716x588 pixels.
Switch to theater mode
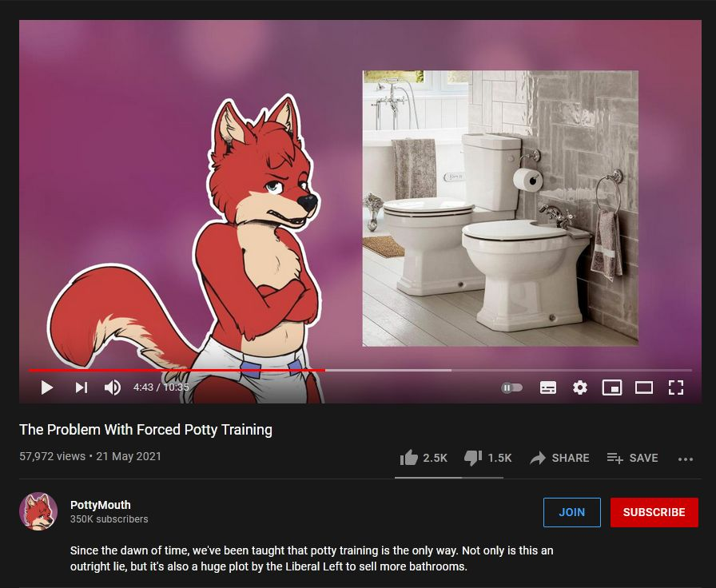click(x=644, y=387)
